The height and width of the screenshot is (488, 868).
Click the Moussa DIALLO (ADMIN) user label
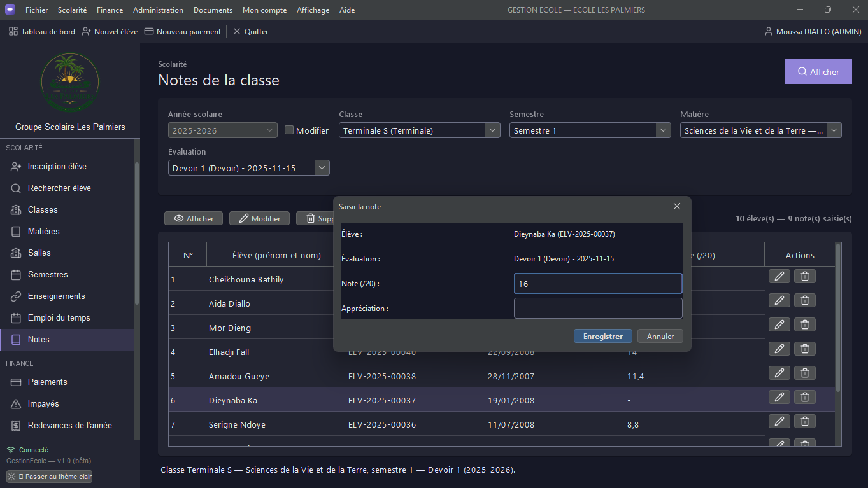[813, 31]
